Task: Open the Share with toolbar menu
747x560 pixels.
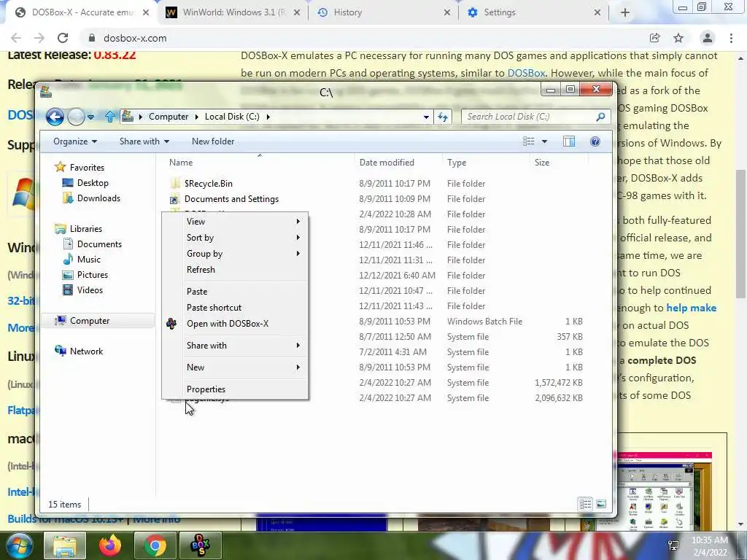Action: coord(144,141)
